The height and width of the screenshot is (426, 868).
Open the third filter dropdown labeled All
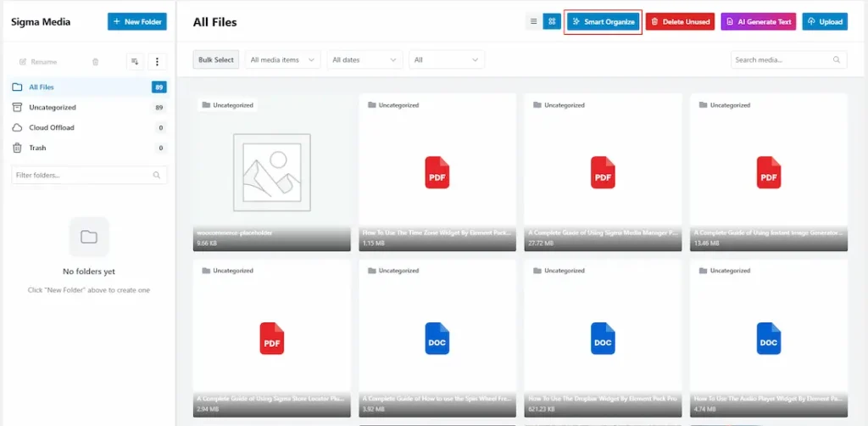(x=447, y=60)
